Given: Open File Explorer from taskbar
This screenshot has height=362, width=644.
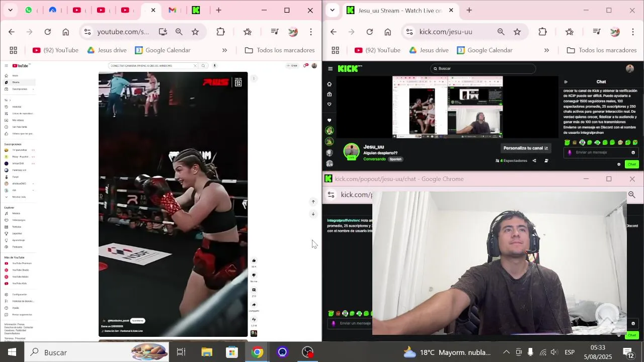Looking at the screenshot, I should click(207, 352).
